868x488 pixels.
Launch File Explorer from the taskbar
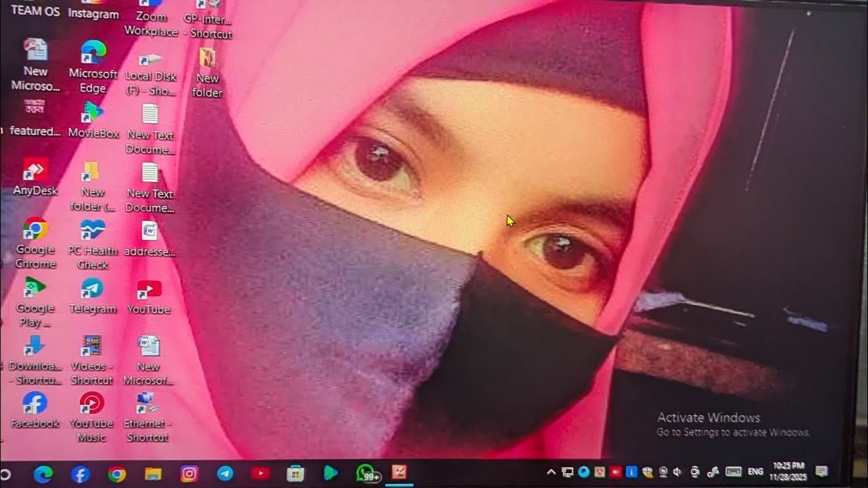[x=153, y=474]
